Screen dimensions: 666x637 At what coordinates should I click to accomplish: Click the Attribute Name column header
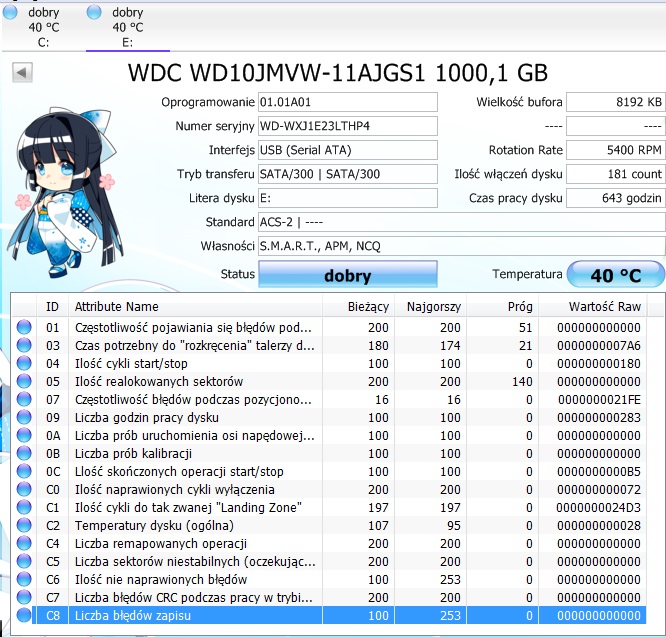tap(195, 307)
